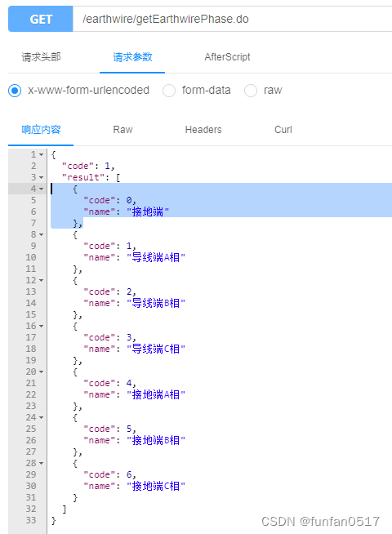Collapse the object at line 8

pos(41,235)
